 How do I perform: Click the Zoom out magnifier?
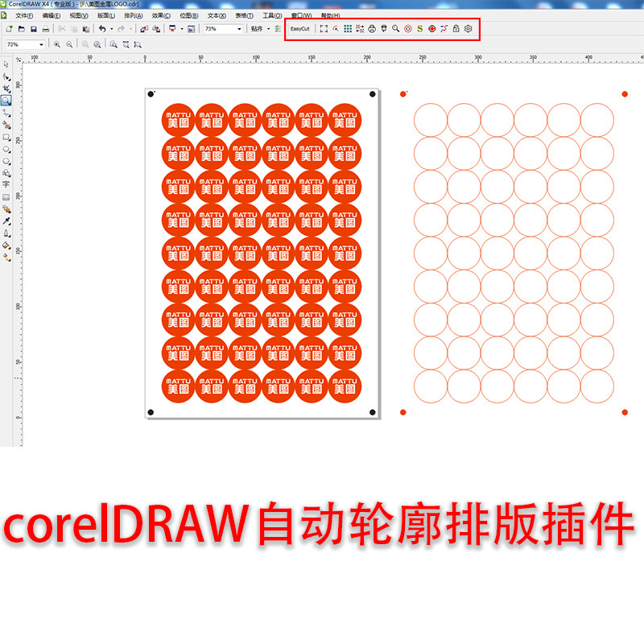(69, 44)
